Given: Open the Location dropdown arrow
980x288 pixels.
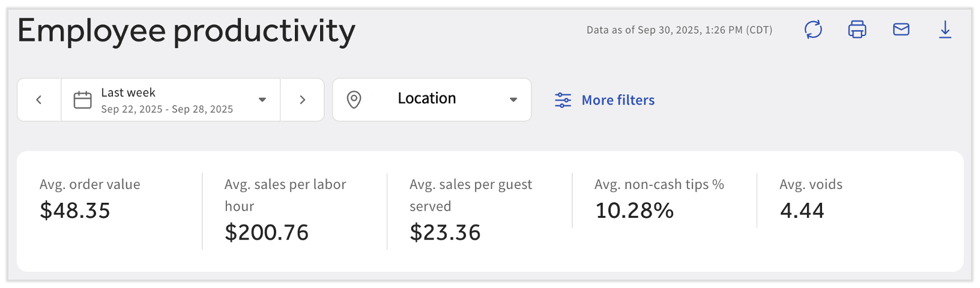Looking at the screenshot, I should tap(513, 100).
